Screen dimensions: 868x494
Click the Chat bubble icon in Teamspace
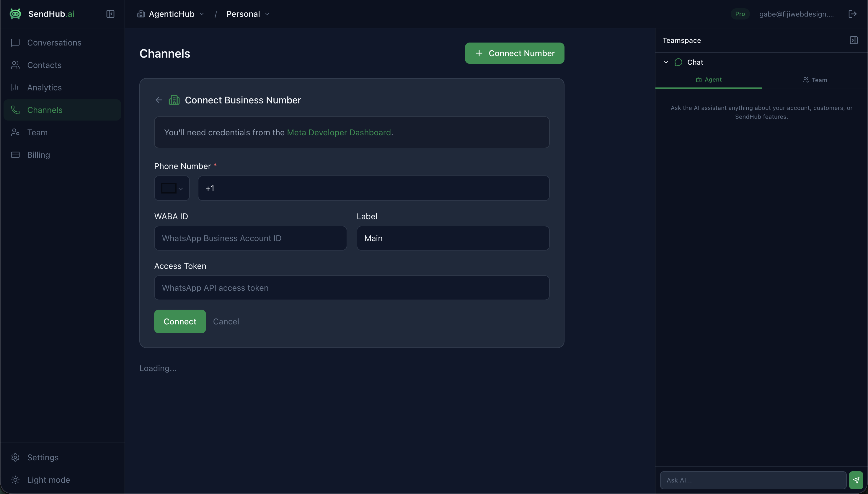[x=678, y=62]
